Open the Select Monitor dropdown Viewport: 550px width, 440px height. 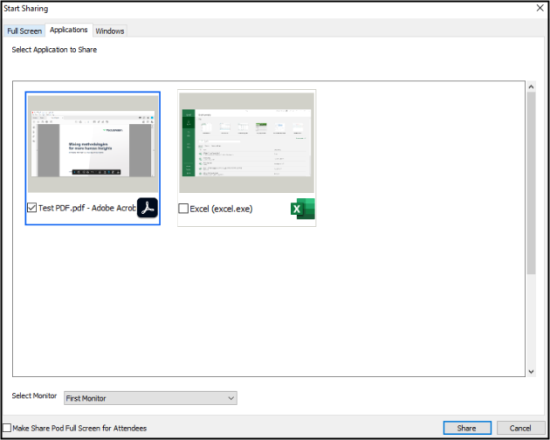coord(150,398)
